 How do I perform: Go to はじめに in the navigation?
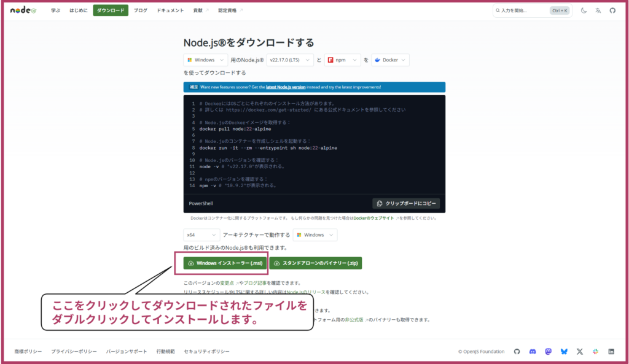pos(78,10)
